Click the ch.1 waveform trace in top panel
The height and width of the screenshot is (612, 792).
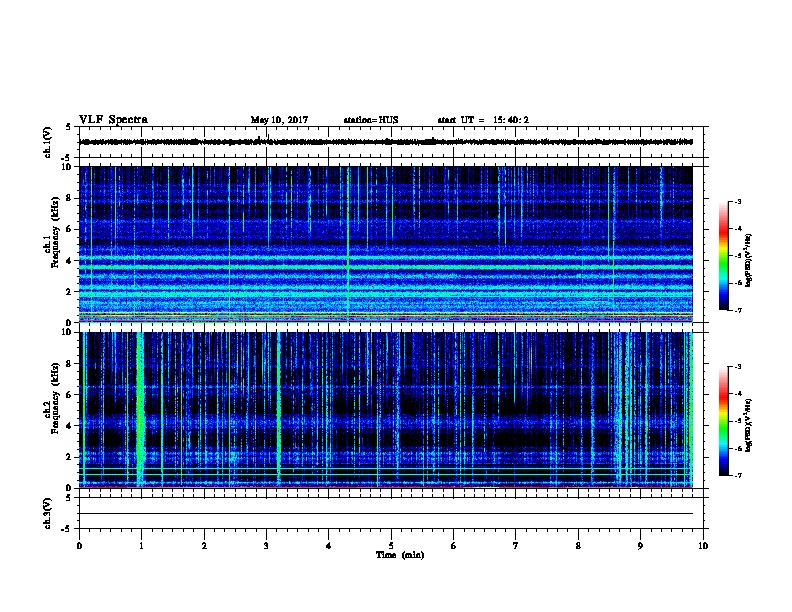point(386,142)
